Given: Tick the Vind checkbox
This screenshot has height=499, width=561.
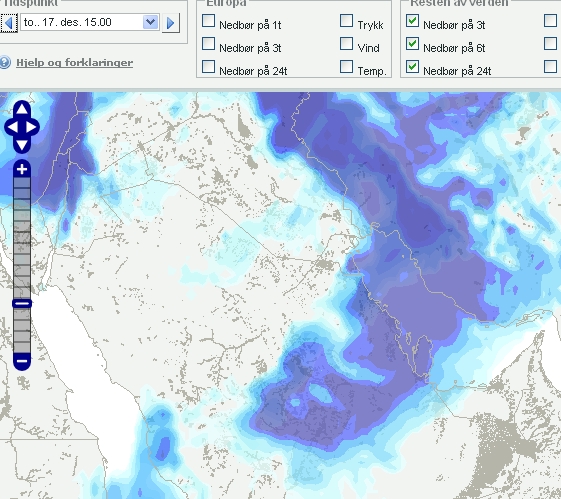Looking at the screenshot, I should 346,44.
